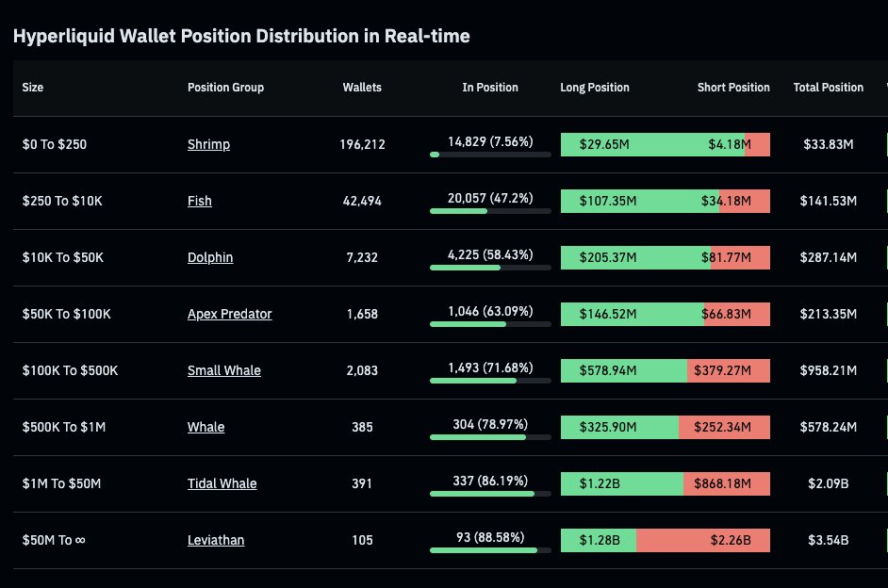Open the Dolphin position group link
This screenshot has width=888, height=588.
[x=210, y=257]
